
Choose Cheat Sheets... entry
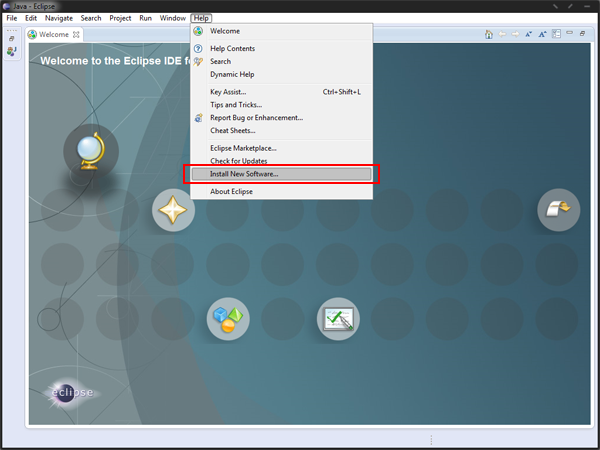point(282,130)
